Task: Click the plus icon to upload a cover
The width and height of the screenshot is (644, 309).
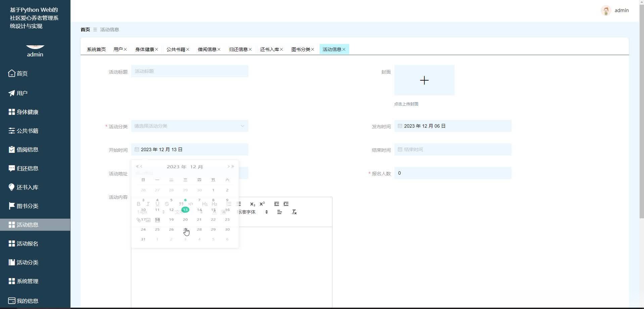Action: click(424, 80)
